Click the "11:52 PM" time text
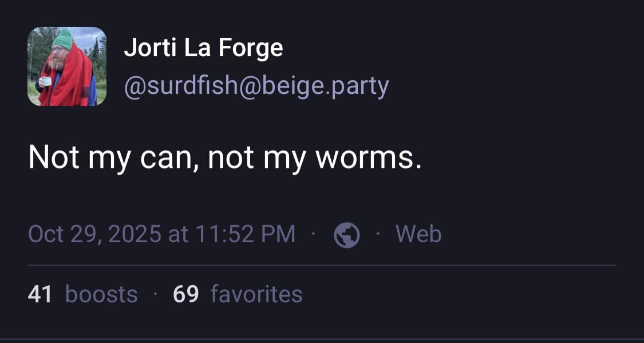Screen dimensions: 644x343 [x=246, y=234]
